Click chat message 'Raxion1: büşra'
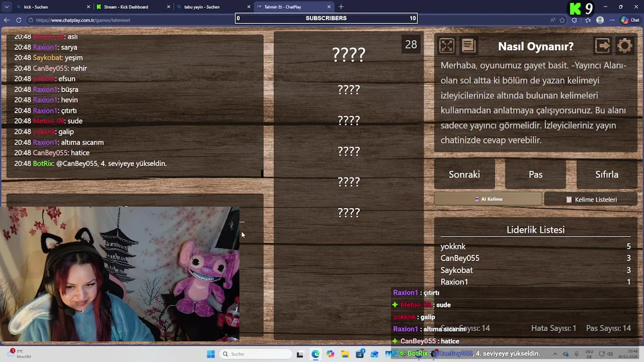644x362 pixels. (46, 89)
